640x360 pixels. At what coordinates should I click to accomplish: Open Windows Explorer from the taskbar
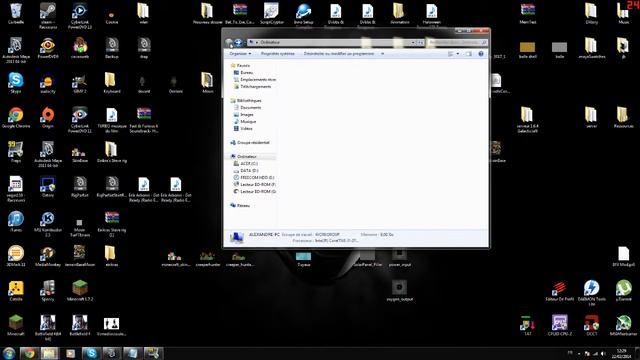tap(49, 353)
